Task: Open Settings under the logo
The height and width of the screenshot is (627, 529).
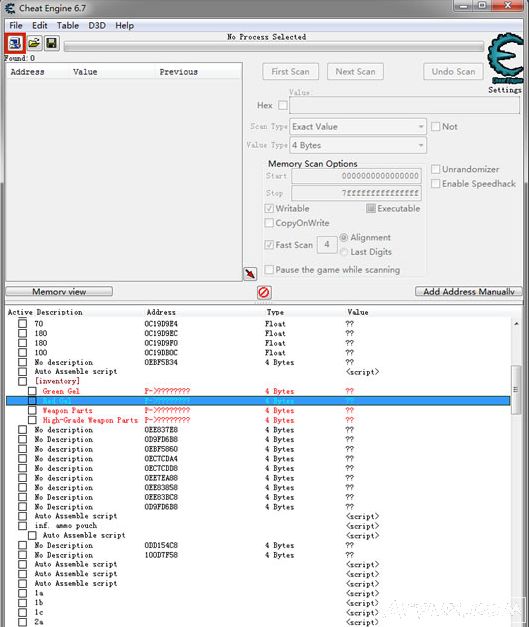Action: pos(505,90)
